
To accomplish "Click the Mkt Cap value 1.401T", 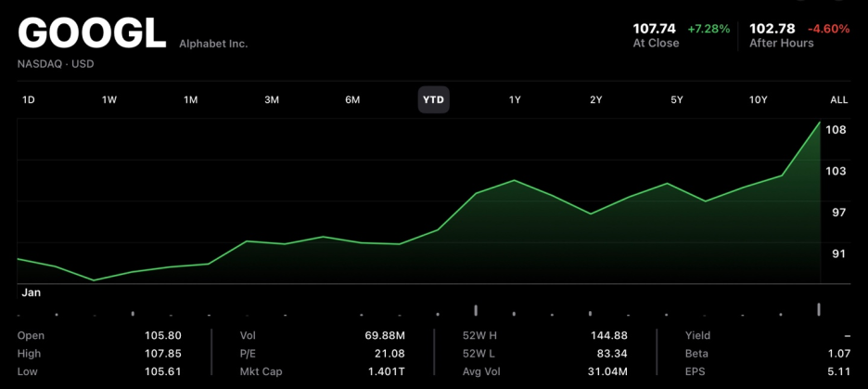I will (x=387, y=371).
